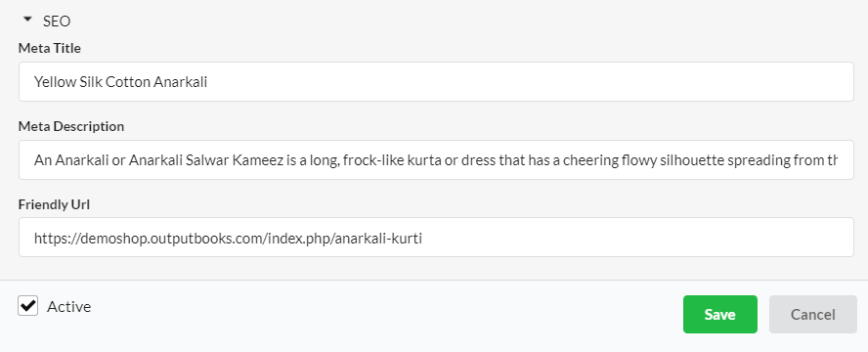Select the Friendly Url input box
This screenshot has width=868, height=352.
click(x=436, y=237)
